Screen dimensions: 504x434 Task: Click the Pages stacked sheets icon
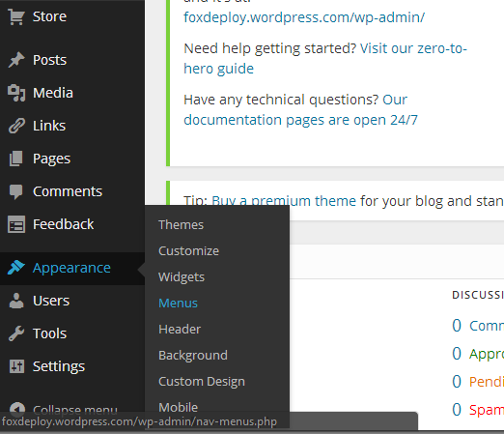16,159
